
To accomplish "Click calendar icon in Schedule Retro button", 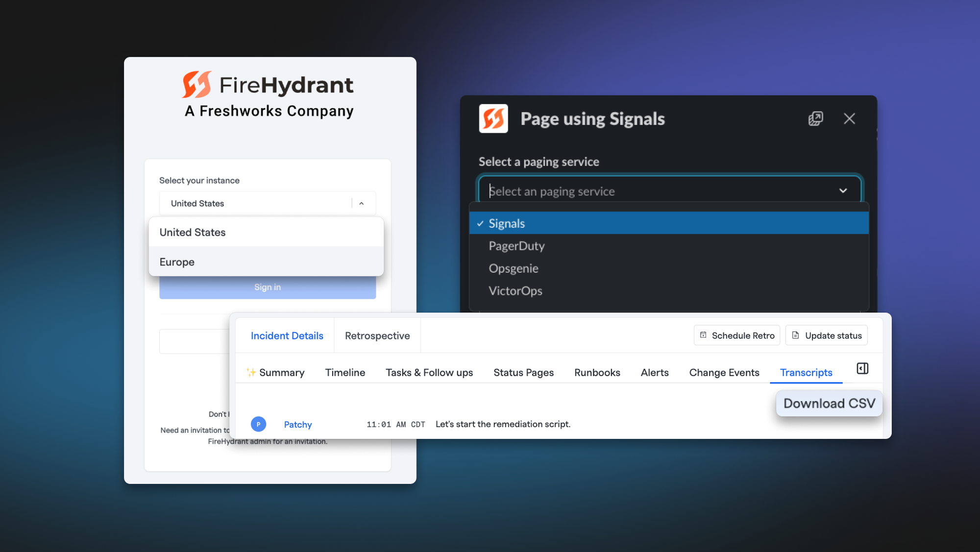I will click(x=703, y=335).
